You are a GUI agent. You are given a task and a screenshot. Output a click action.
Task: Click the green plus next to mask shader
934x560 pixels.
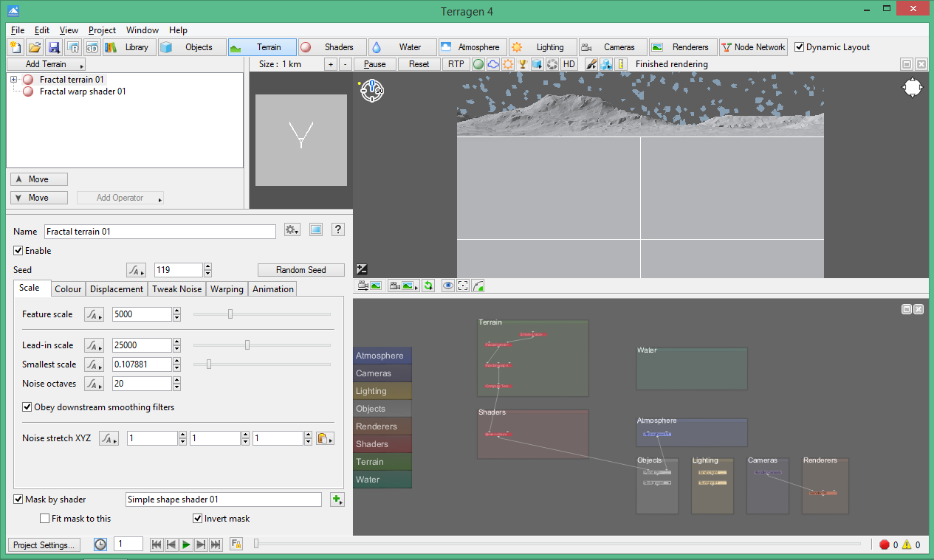pos(337,499)
